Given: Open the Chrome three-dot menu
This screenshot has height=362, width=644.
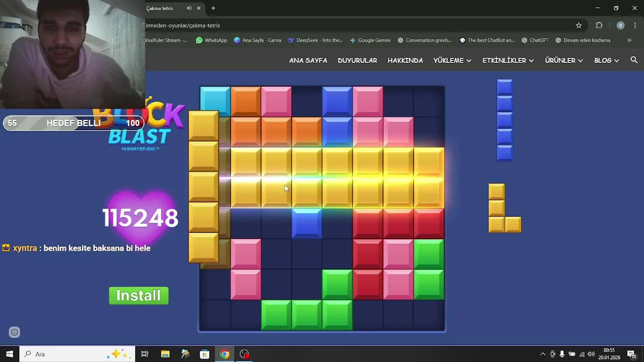Looking at the screenshot, I should click(636, 25).
